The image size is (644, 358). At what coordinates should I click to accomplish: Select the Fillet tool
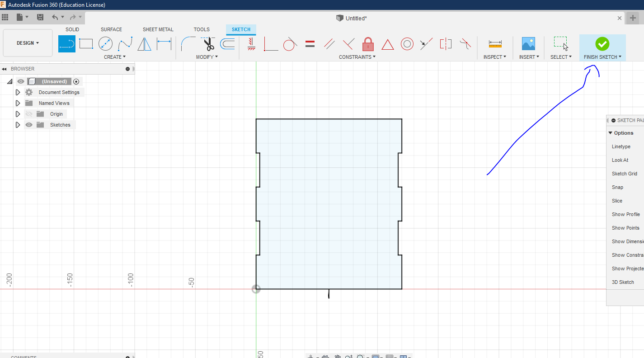click(188, 44)
